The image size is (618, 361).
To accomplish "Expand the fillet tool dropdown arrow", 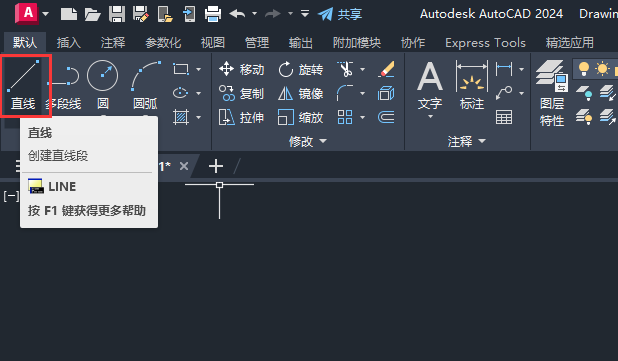I will 363,93.
